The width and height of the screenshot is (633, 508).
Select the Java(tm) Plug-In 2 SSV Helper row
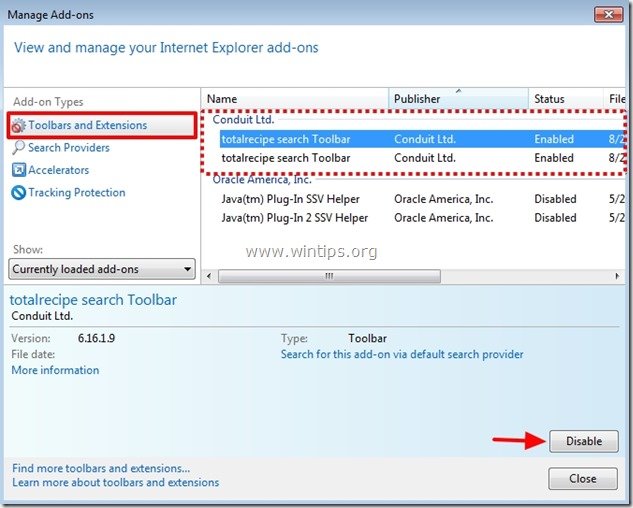point(422,218)
